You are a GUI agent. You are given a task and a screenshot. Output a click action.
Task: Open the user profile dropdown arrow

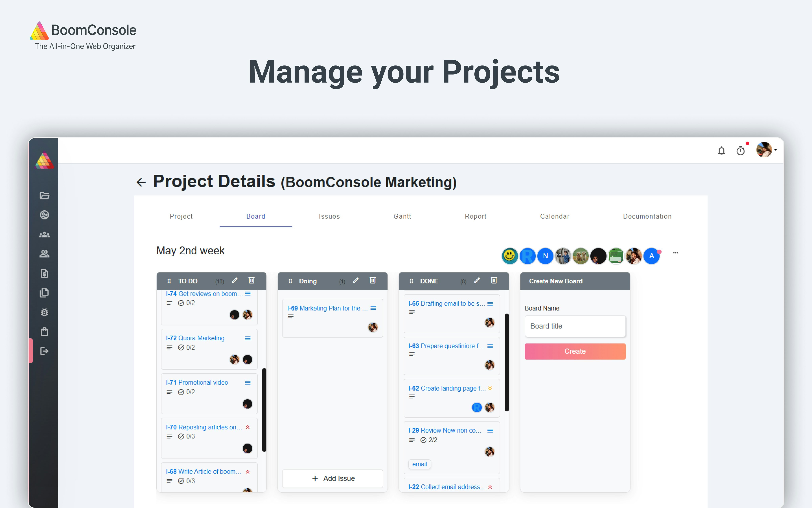click(x=776, y=150)
